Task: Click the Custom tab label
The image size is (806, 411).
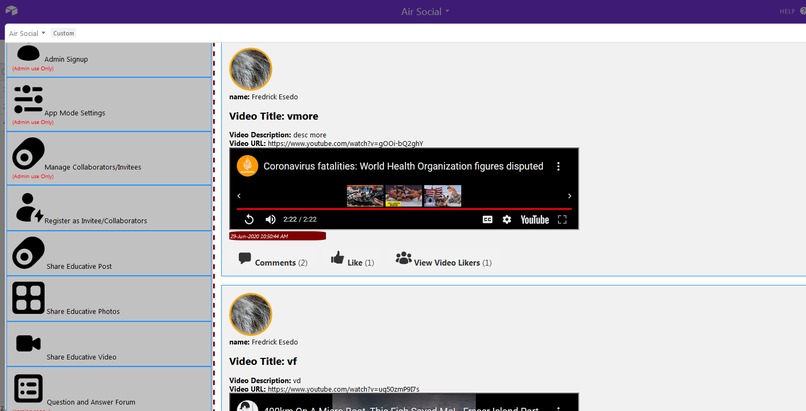Action: point(63,33)
